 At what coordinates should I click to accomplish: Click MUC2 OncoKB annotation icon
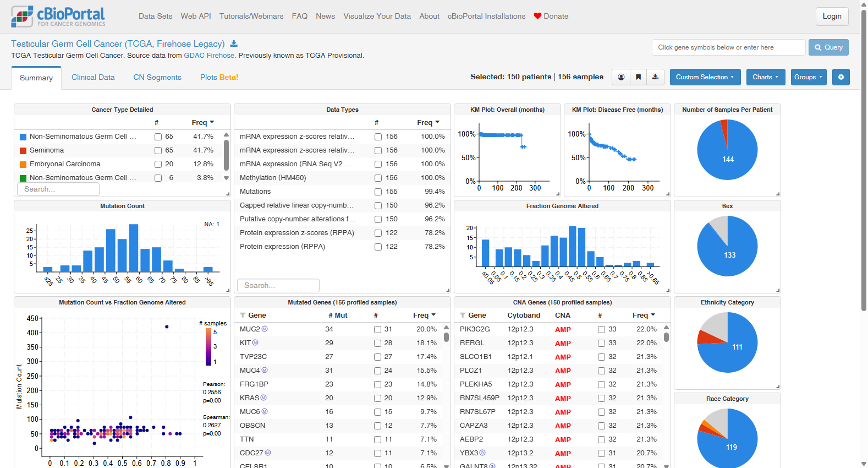(x=265, y=329)
